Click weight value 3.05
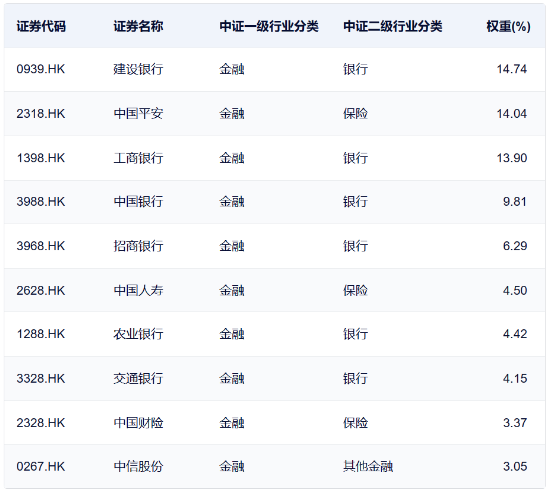Image resolution: width=550 pixels, height=494 pixels. (515, 467)
